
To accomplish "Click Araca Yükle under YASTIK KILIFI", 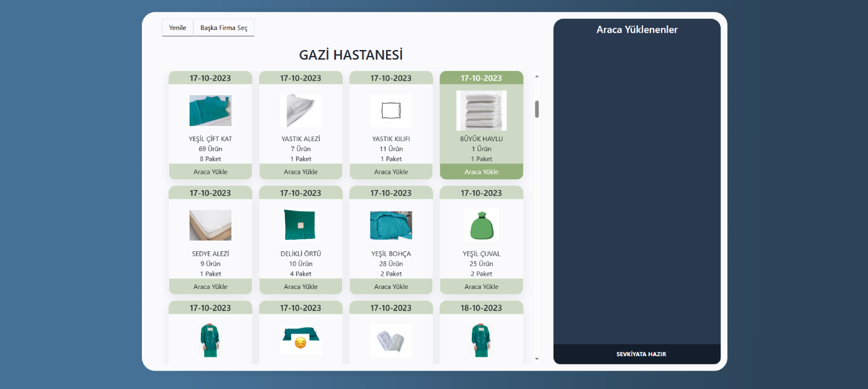I will (391, 172).
